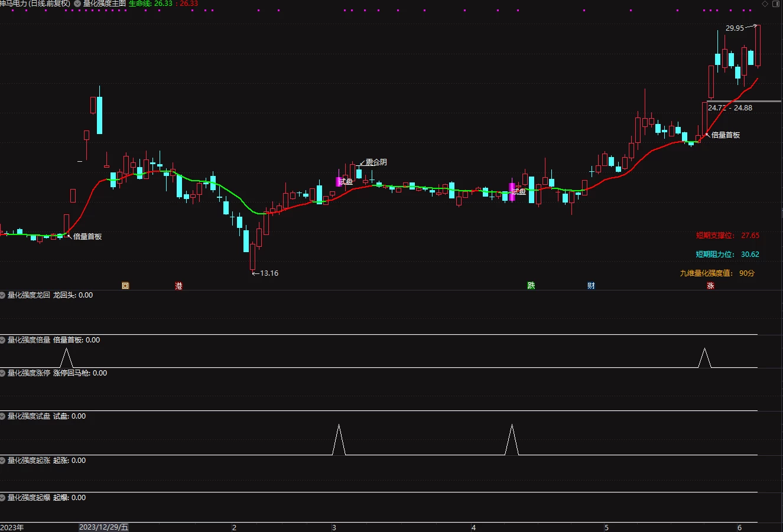Click the 倍量首板 label near December candles
The width and height of the screenshot is (783, 532).
pyautogui.click(x=87, y=237)
